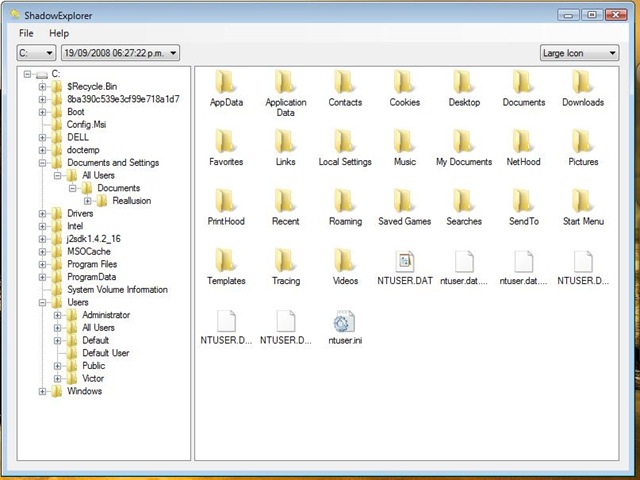This screenshot has width=640, height=480.
Task: Select Default User in the tree
Action: [x=106, y=353]
